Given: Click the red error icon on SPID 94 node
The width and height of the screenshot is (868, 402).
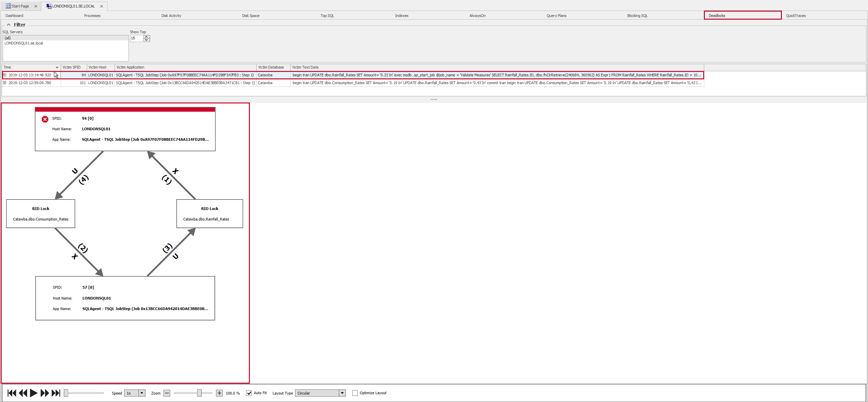Looking at the screenshot, I should click(x=45, y=119).
